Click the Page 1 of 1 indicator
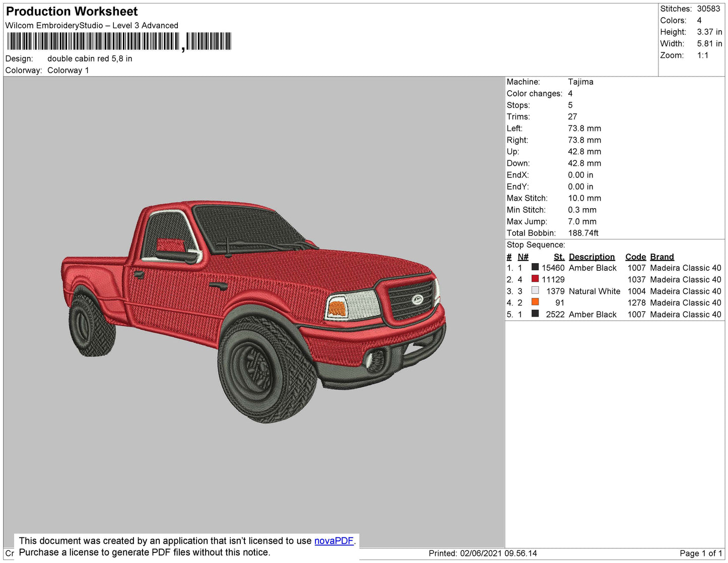The image size is (728, 563). click(x=701, y=553)
